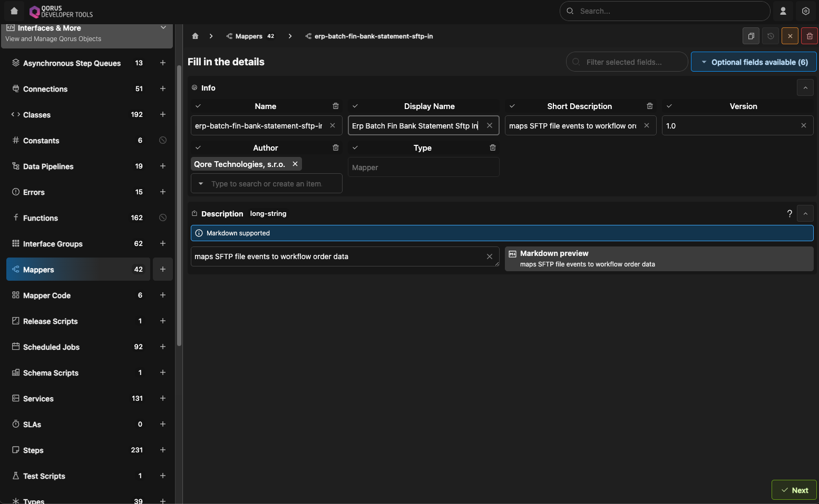Click the orange close mapper icon
The width and height of the screenshot is (819, 504).
tap(790, 36)
